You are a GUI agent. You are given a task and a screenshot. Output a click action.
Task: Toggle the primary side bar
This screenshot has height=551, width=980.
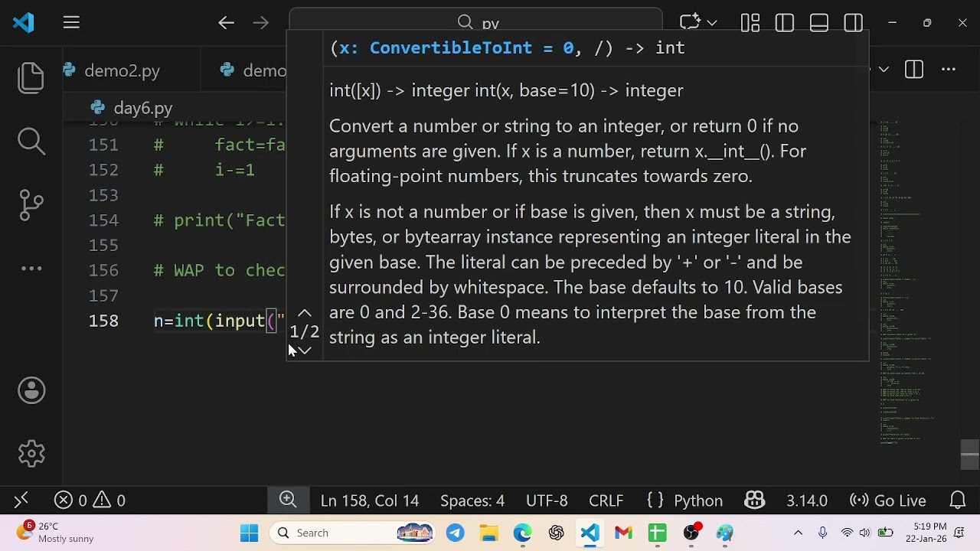(x=784, y=23)
